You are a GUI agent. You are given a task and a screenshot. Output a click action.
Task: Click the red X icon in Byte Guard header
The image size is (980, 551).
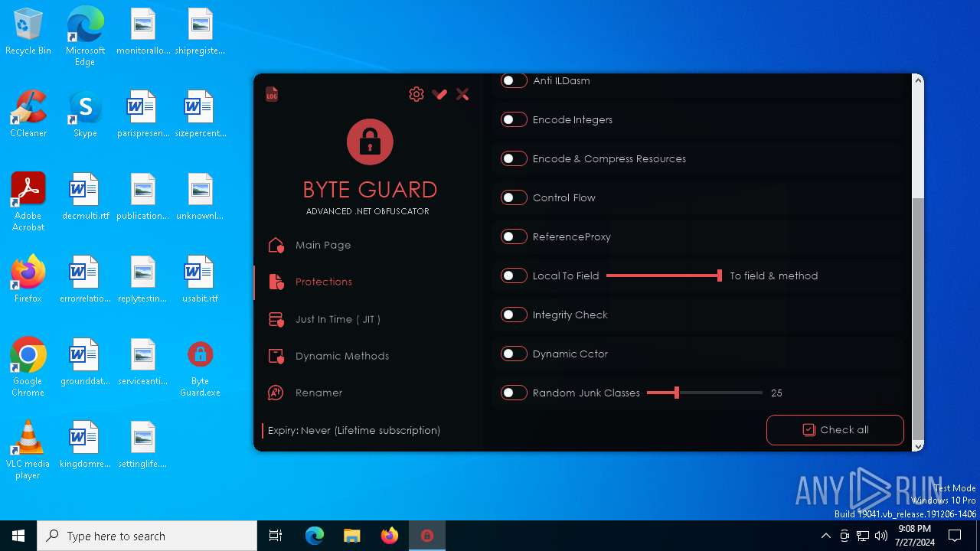(x=462, y=94)
